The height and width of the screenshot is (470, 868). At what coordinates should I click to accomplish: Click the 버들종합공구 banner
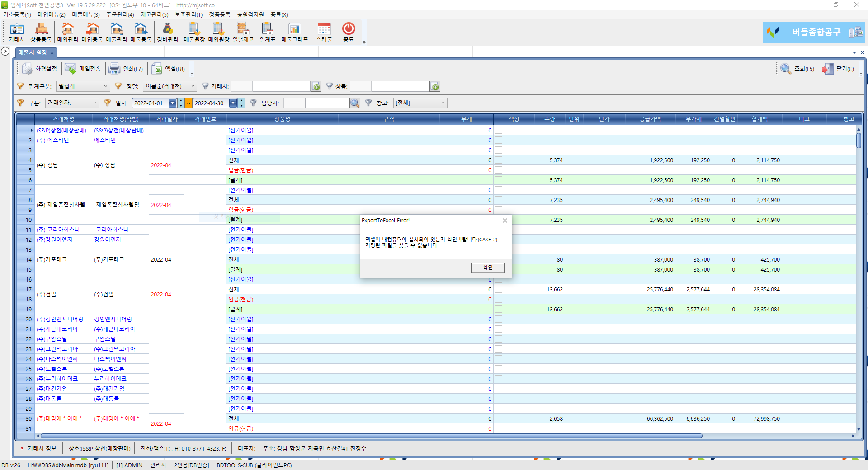click(x=814, y=32)
